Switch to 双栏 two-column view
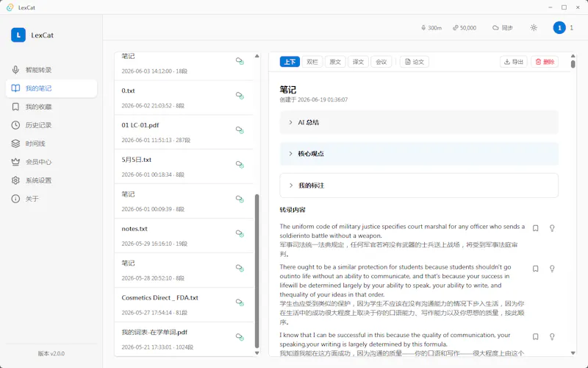The image size is (588, 368). (312, 62)
